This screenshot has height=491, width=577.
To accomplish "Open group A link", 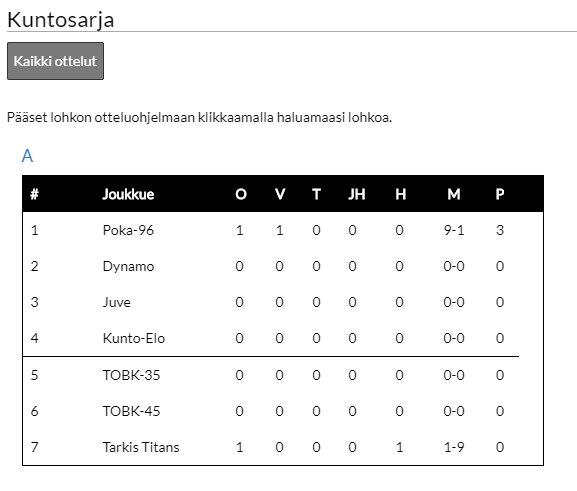I will pyautogui.click(x=27, y=156).
